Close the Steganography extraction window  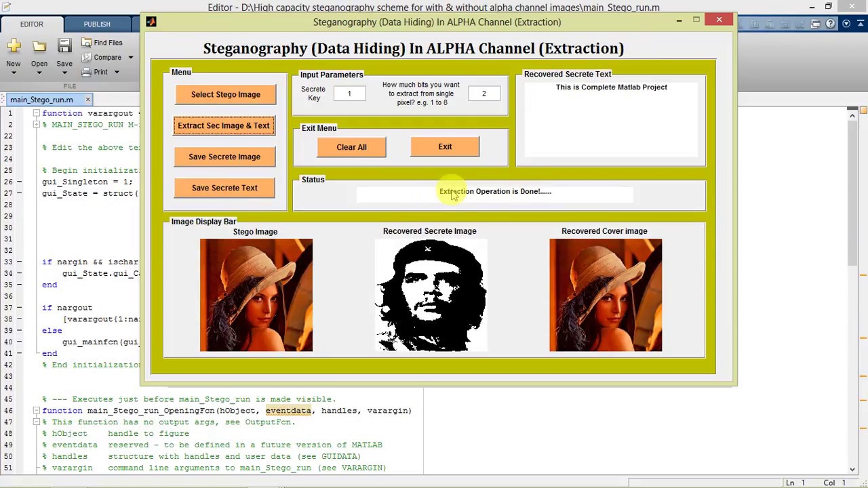719,20
